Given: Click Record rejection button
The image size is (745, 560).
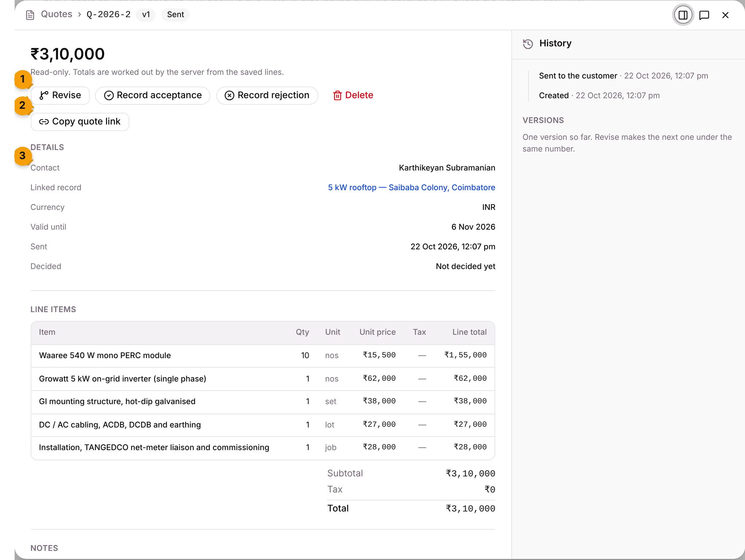Looking at the screenshot, I should coord(267,95).
